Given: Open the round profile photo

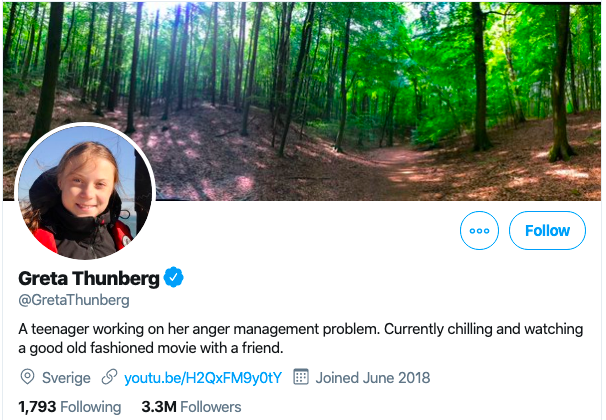Looking at the screenshot, I should pyautogui.click(x=85, y=193).
